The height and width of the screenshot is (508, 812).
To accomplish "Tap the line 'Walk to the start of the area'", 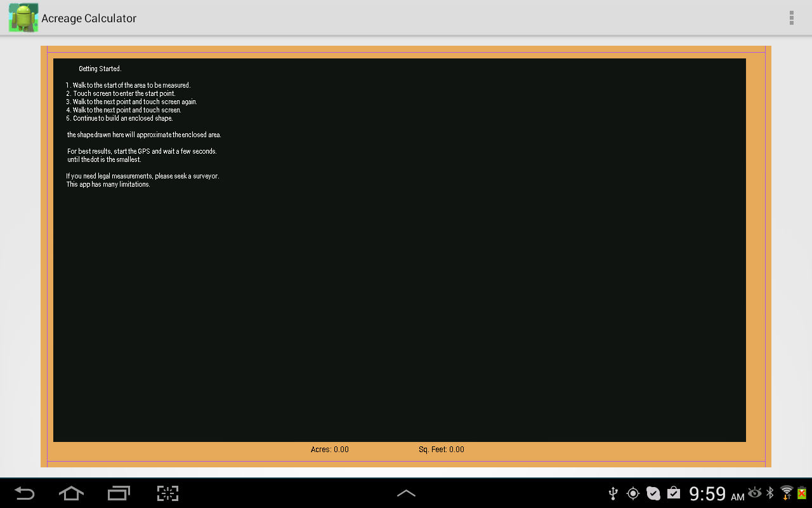I will tap(128, 85).
